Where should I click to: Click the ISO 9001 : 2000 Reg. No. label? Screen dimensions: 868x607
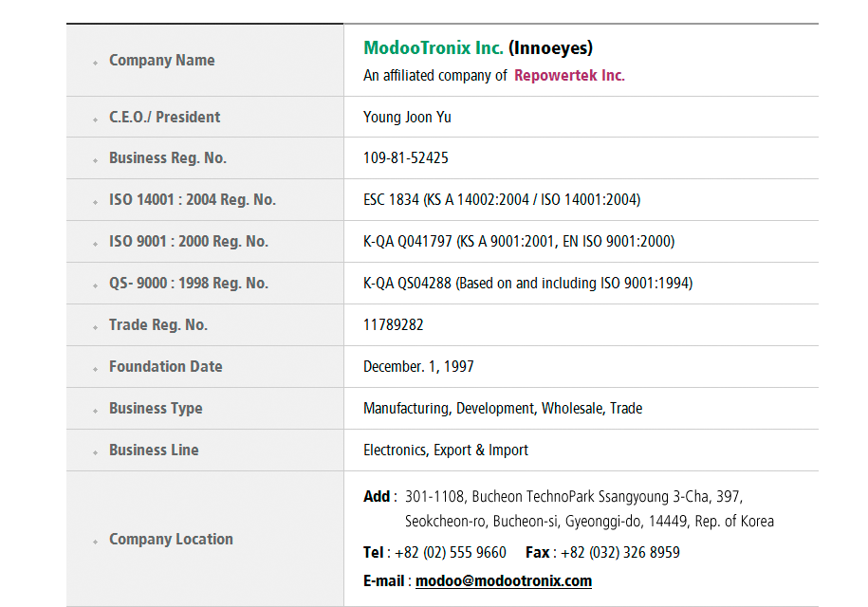click(x=188, y=242)
